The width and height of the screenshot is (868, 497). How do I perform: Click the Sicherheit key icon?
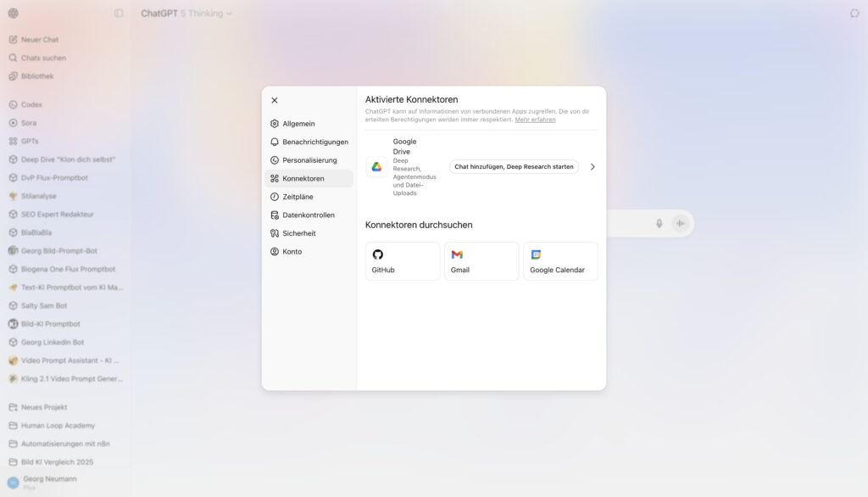(x=275, y=233)
